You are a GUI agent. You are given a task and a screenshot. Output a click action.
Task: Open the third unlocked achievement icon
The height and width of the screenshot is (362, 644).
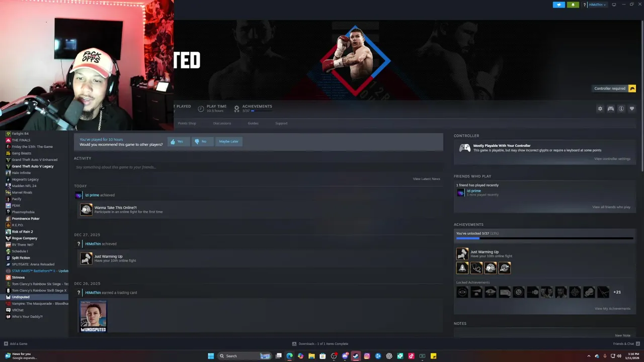pos(491,268)
